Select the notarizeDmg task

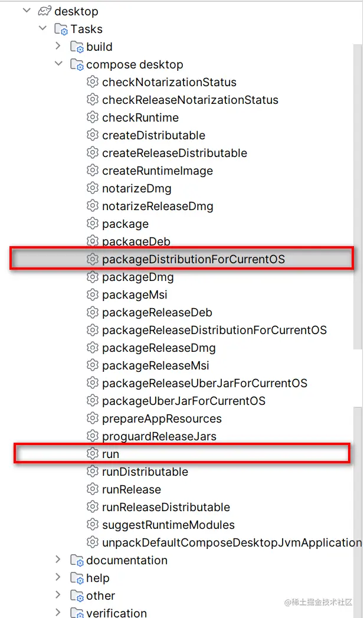(137, 188)
